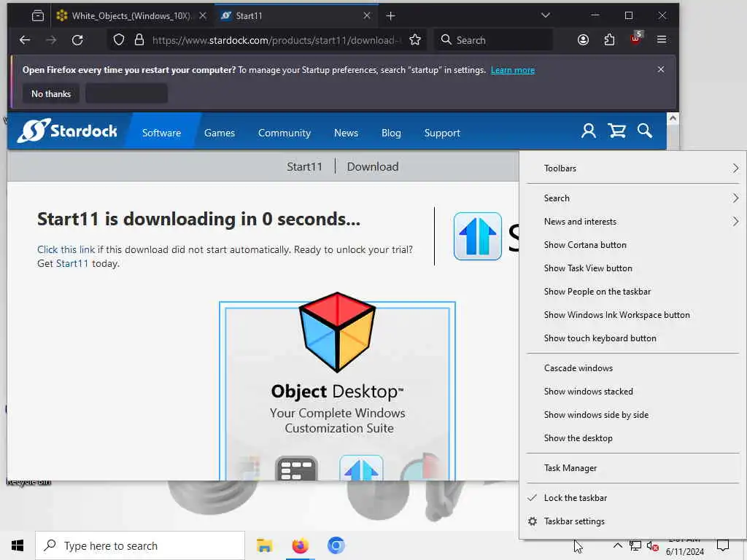This screenshot has width=747, height=560.
Task: Click the Object Desktop cube image
Action: 337,332
